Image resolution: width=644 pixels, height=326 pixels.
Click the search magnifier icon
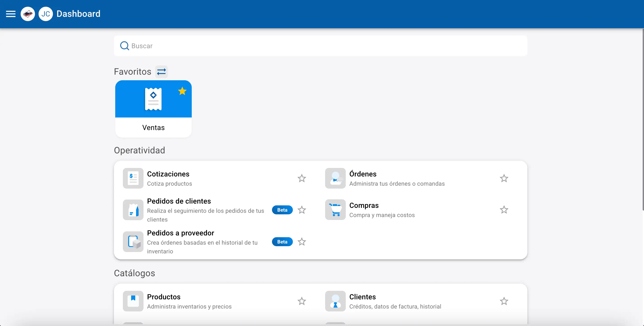pyautogui.click(x=124, y=46)
